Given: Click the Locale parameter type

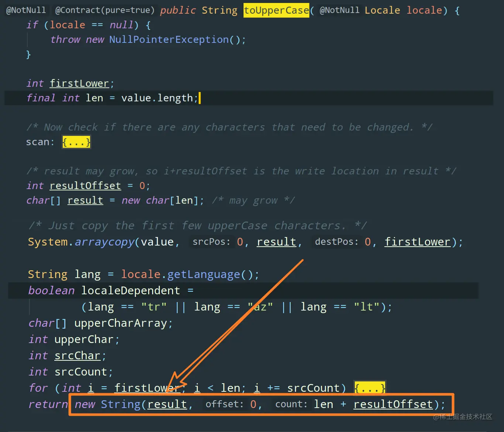Looking at the screenshot, I should 382,10.
